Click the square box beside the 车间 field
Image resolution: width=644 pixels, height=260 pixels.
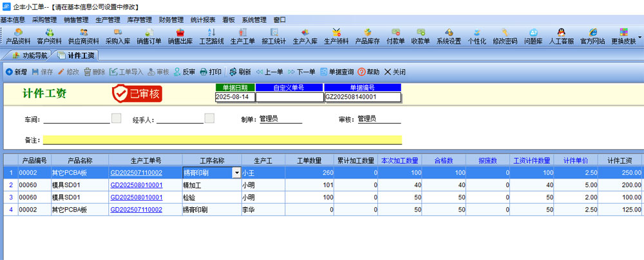click(x=116, y=118)
